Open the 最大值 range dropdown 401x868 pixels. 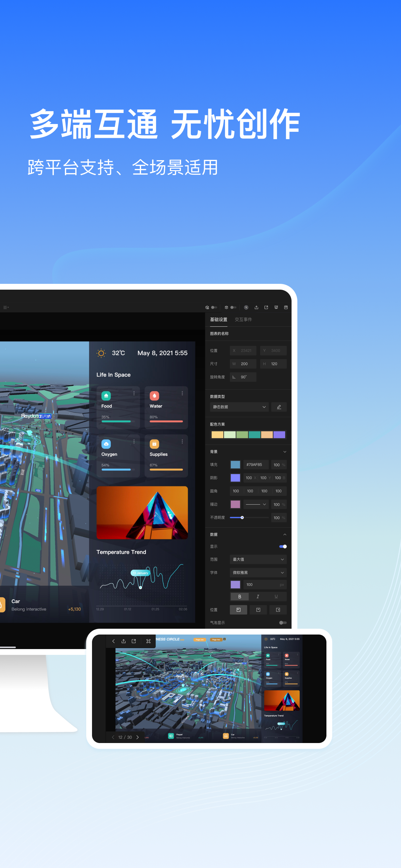tap(258, 559)
